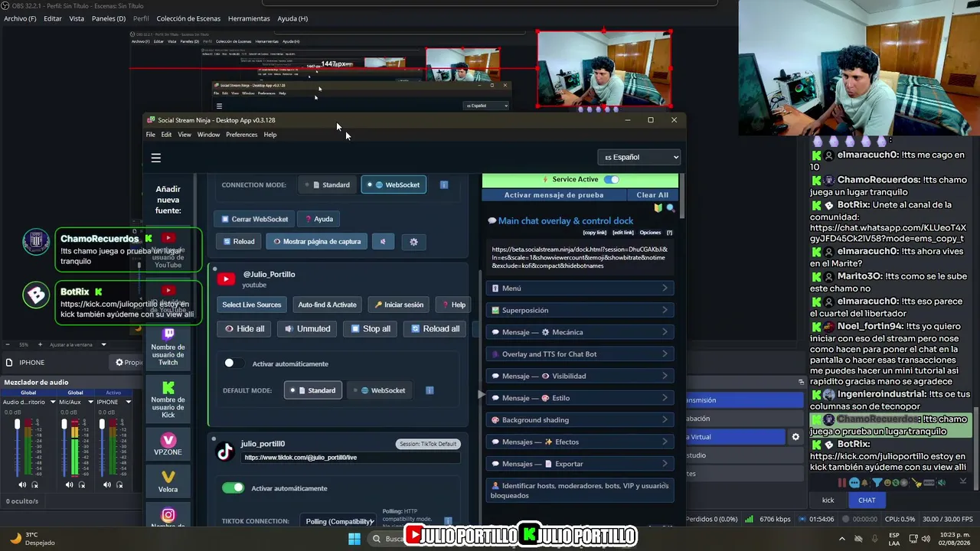Open the Preferences menu in Social Stream Ninja
The image size is (980, 551).
(242, 135)
